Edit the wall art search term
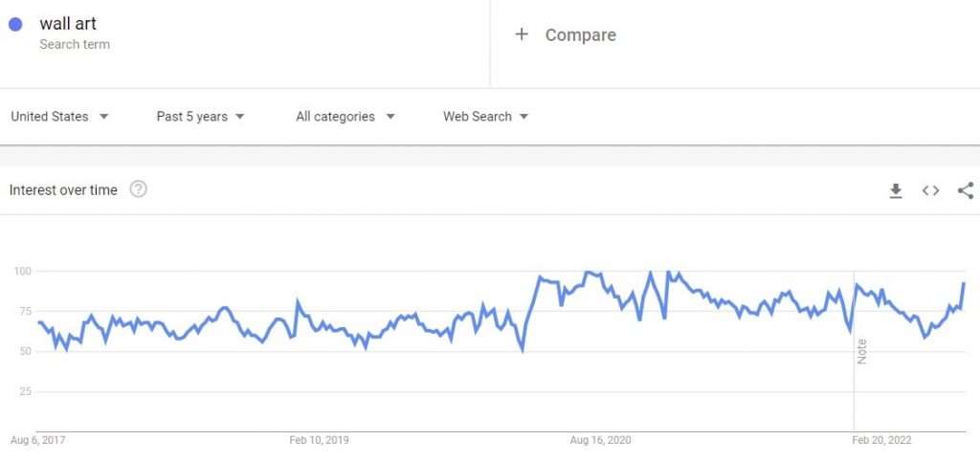 [68, 24]
